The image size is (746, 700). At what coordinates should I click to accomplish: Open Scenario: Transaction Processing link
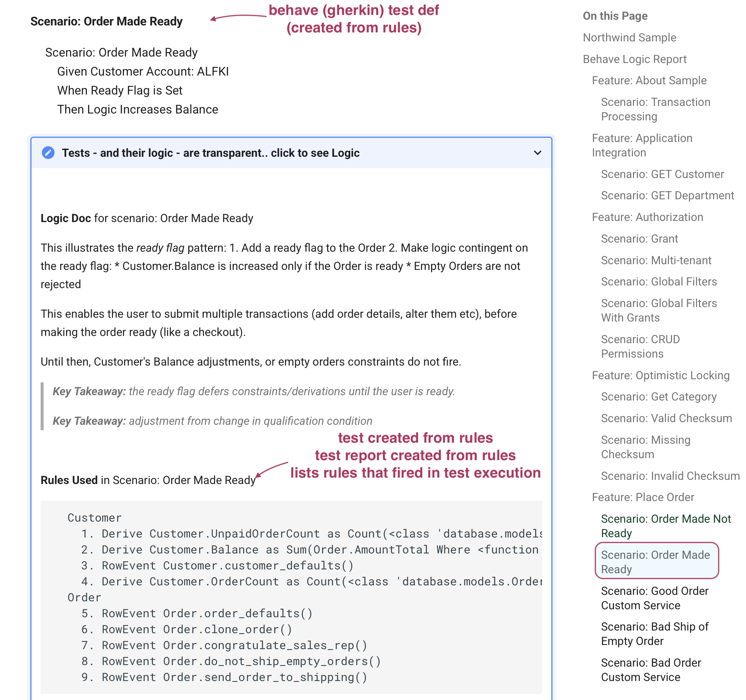[655, 109]
